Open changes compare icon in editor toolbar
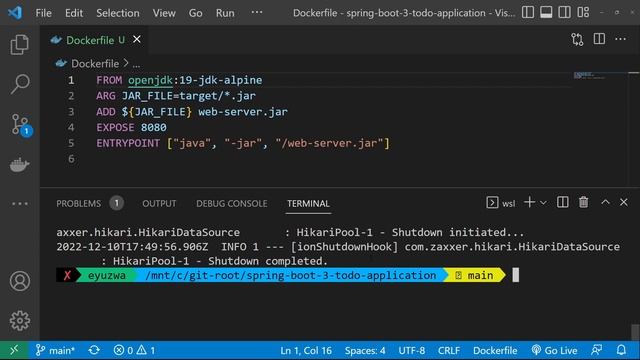640x360 pixels. point(577,39)
